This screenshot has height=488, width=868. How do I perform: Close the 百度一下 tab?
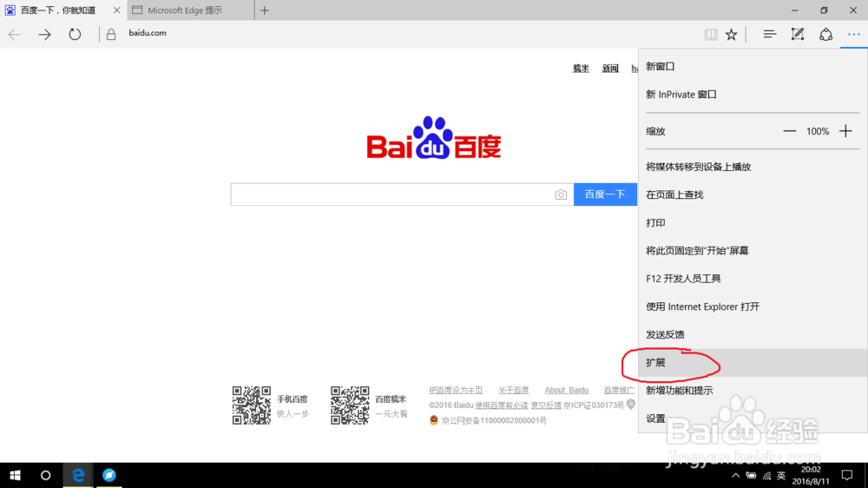click(116, 10)
